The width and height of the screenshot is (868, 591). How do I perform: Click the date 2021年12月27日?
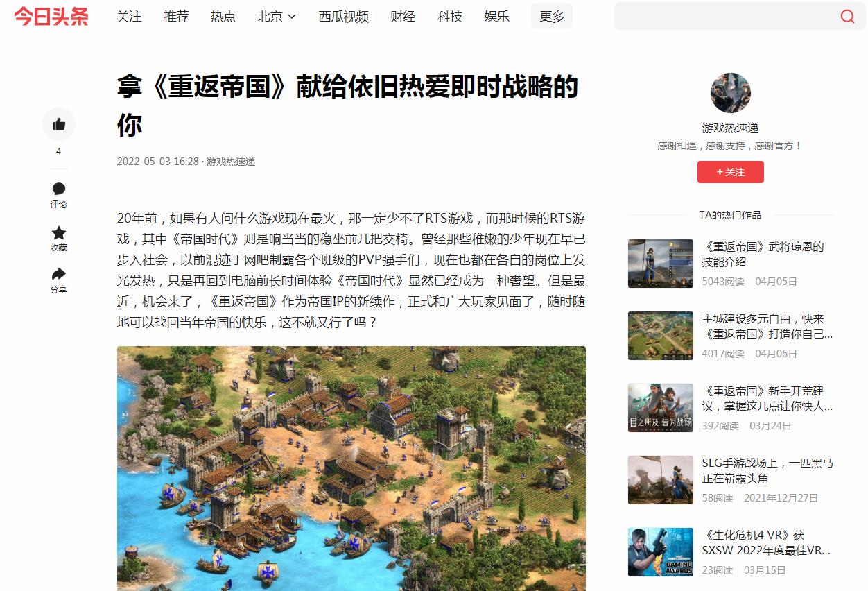pyautogui.click(x=781, y=498)
